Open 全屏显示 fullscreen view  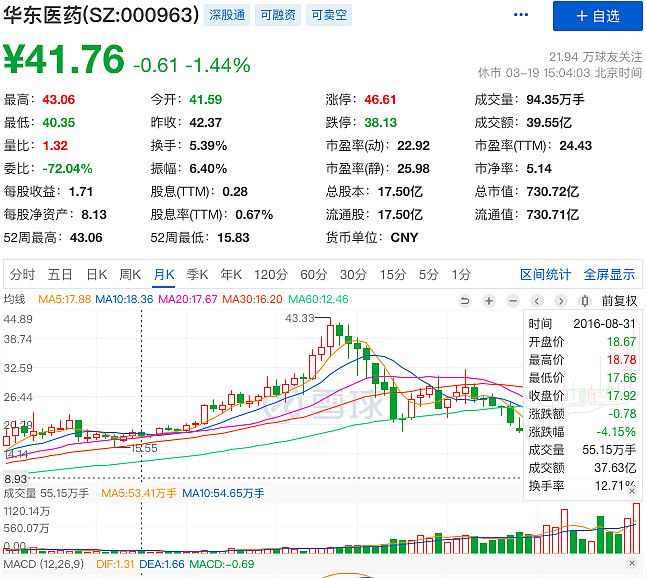pyautogui.click(x=609, y=274)
